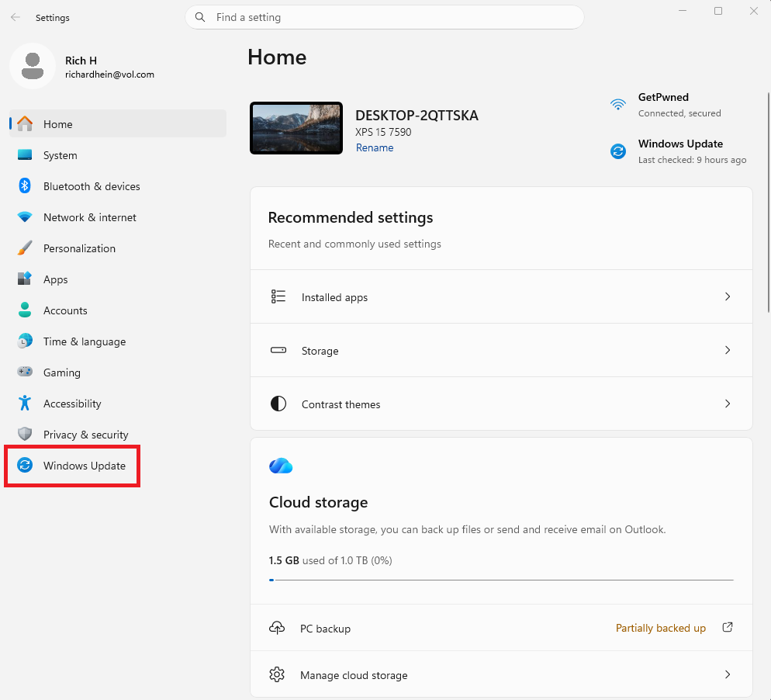Open Apps settings category
The width and height of the screenshot is (771, 700).
click(x=118, y=279)
